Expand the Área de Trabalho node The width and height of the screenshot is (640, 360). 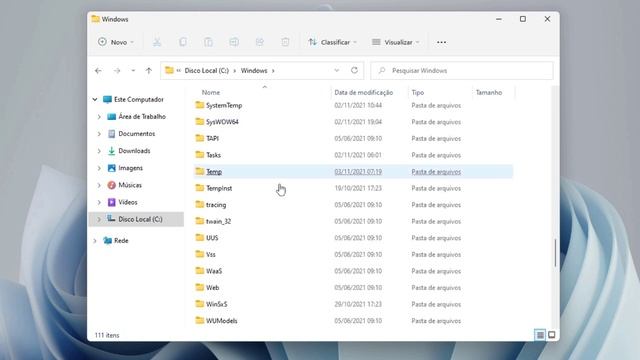click(x=99, y=117)
